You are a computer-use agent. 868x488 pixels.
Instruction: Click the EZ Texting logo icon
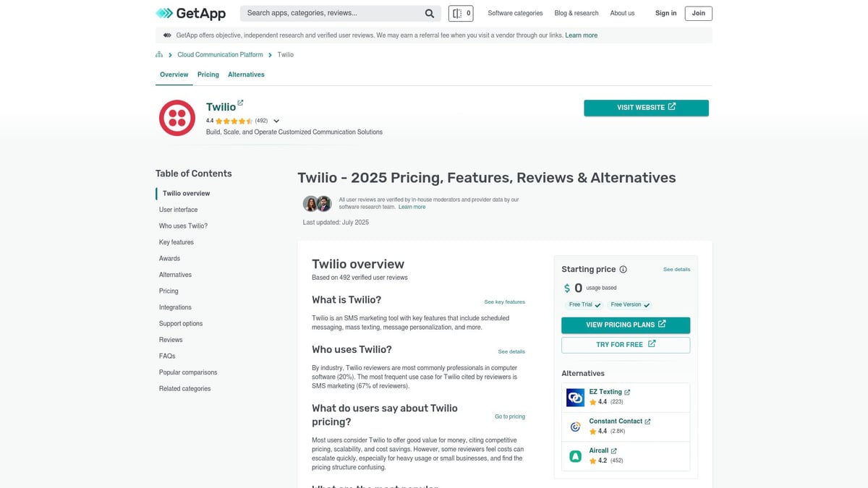coord(575,397)
